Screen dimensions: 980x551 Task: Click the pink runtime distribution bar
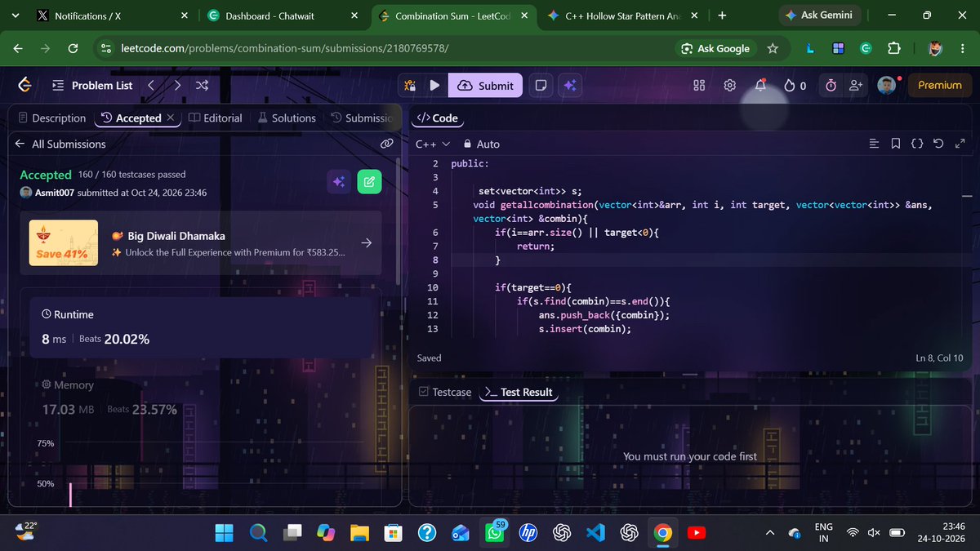[70, 494]
